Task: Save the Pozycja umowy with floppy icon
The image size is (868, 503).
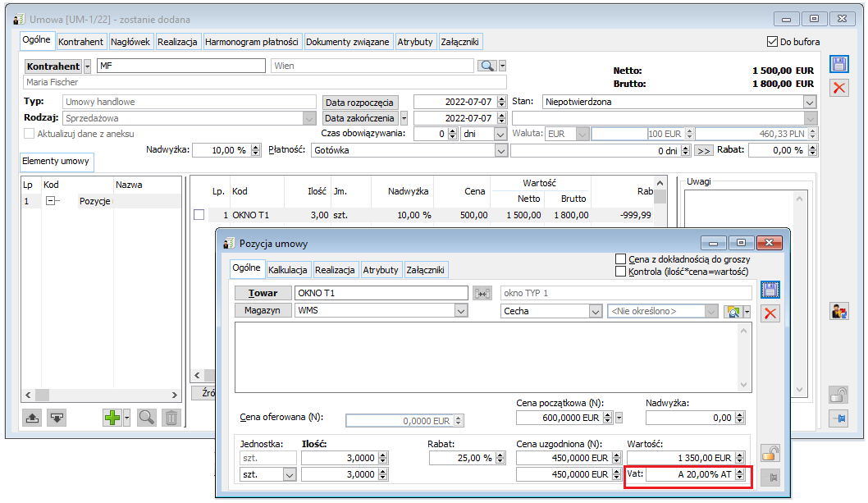Action: [770, 290]
